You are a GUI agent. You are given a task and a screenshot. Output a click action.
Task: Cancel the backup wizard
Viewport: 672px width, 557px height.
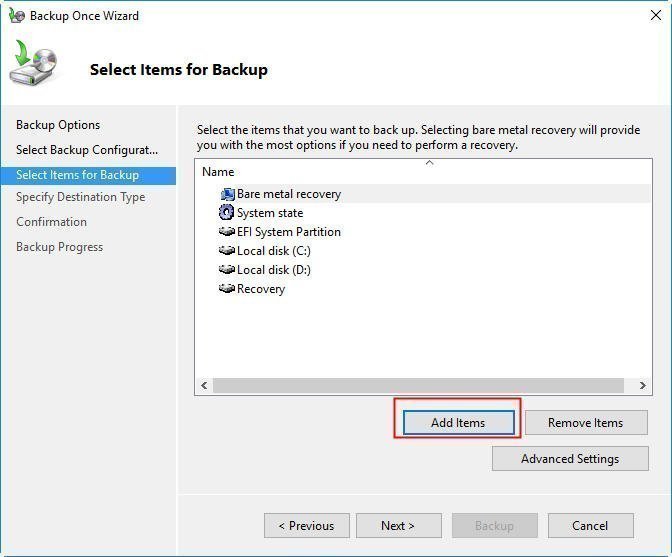[x=590, y=526]
